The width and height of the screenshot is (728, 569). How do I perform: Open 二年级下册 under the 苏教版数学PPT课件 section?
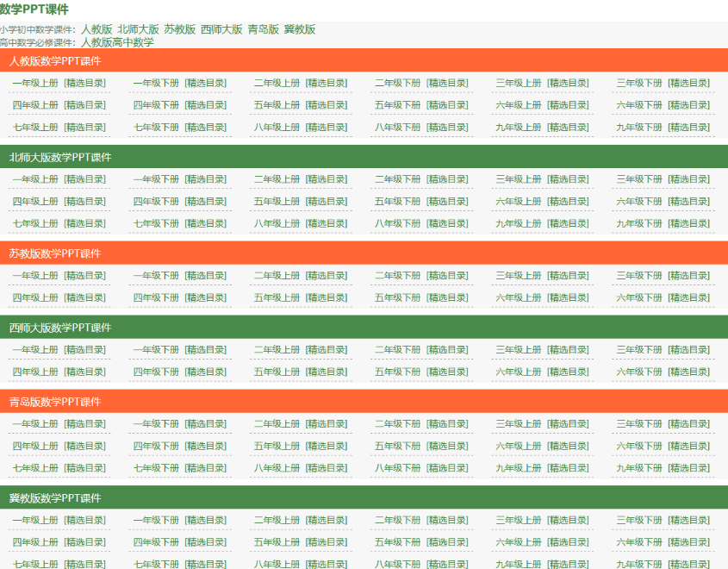tap(397, 276)
